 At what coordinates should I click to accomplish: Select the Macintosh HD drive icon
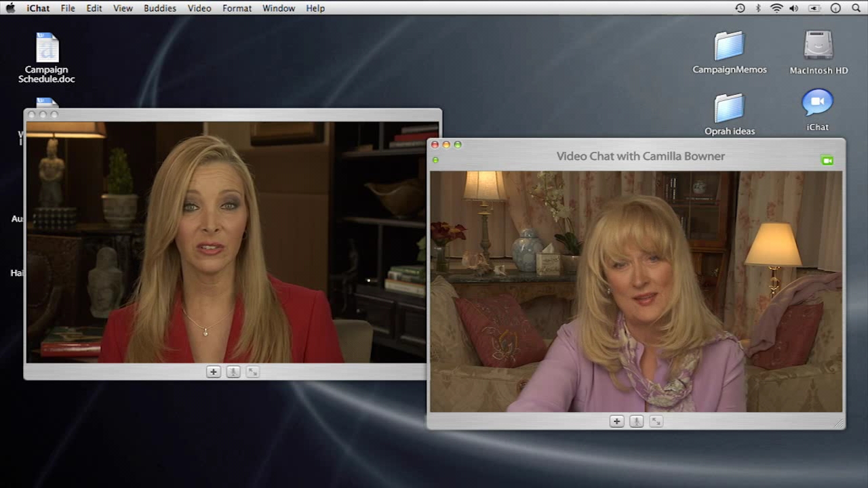pos(818,53)
